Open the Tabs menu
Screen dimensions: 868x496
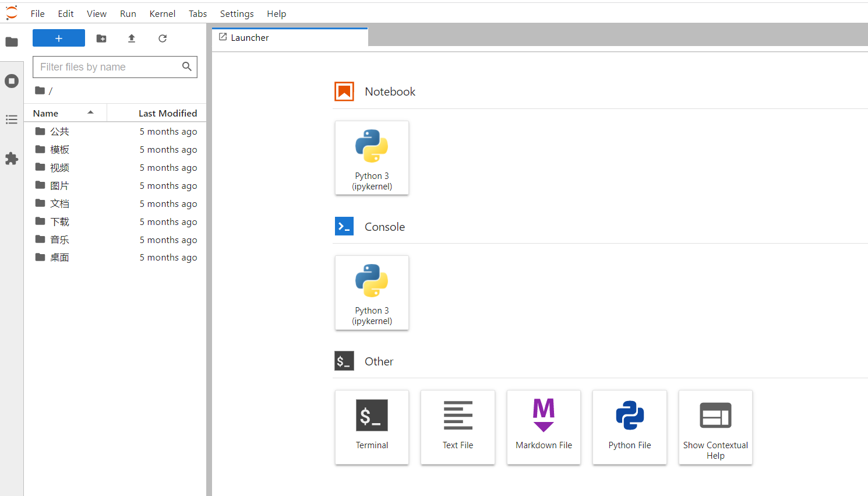198,13
